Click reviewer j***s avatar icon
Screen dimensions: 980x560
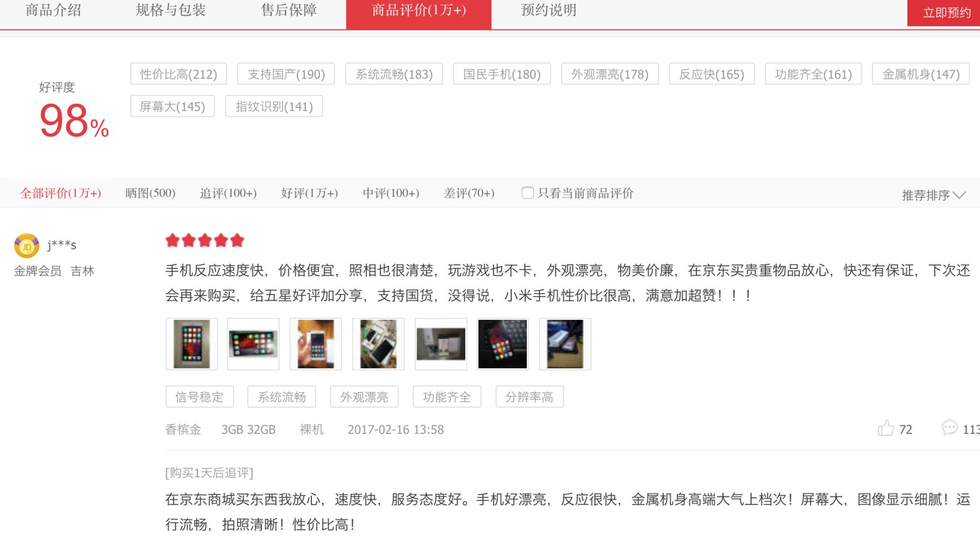(x=27, y=246)
